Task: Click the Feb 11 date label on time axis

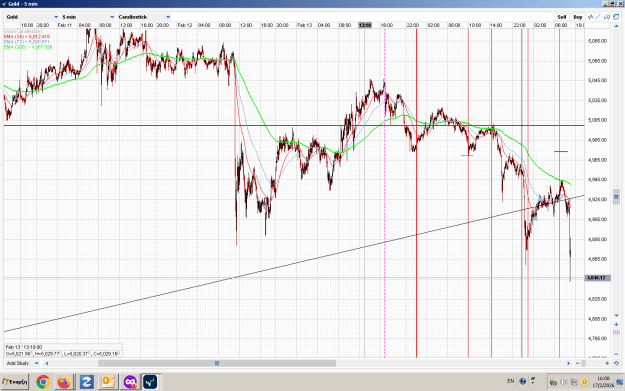Action: (65, 25)
